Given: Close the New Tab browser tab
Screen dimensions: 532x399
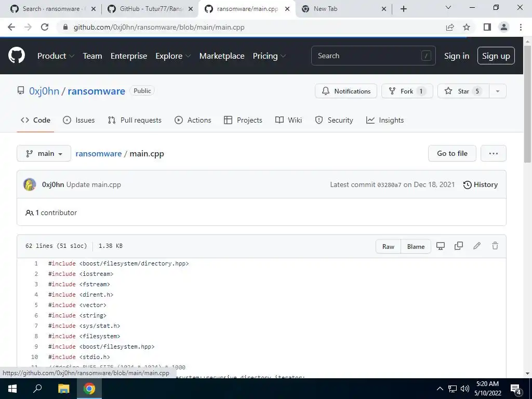Looking at the screenshot, I should 384,9.
